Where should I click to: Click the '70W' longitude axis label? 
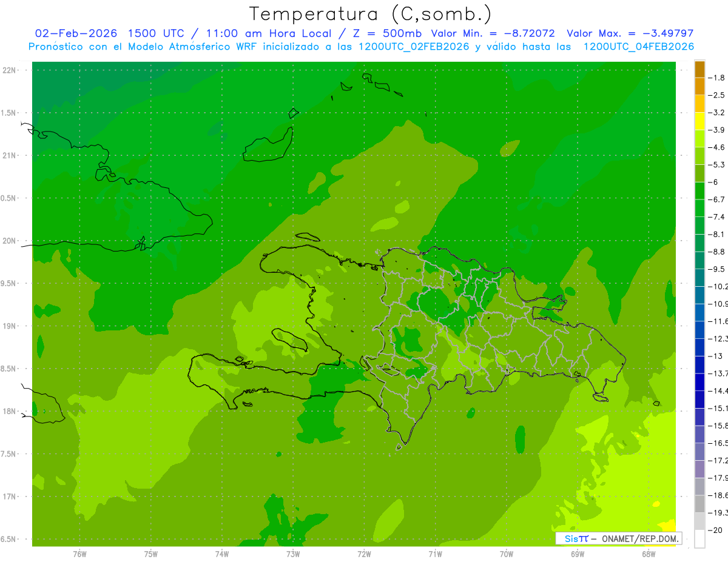click(x=507, y=554)
